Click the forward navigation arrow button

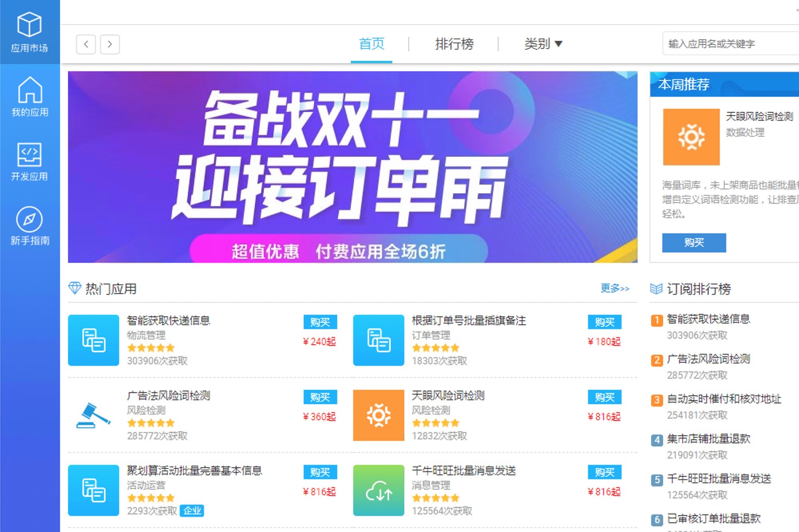pos(110,44)
